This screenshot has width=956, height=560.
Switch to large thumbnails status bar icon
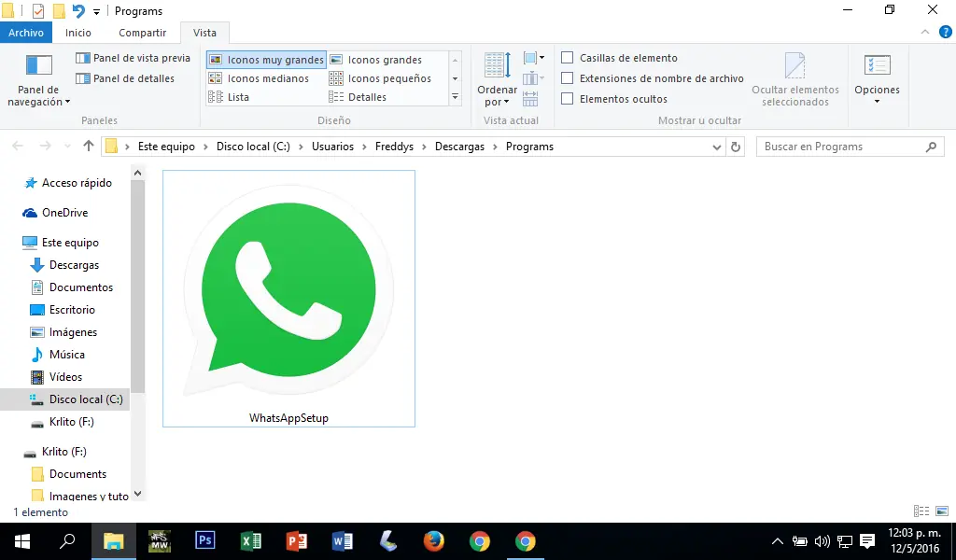(942, 511)
